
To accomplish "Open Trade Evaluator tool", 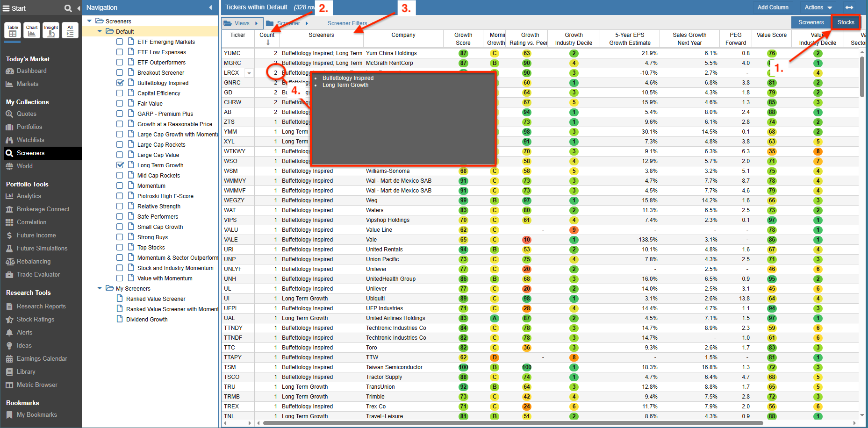I will tap(38, 275).
